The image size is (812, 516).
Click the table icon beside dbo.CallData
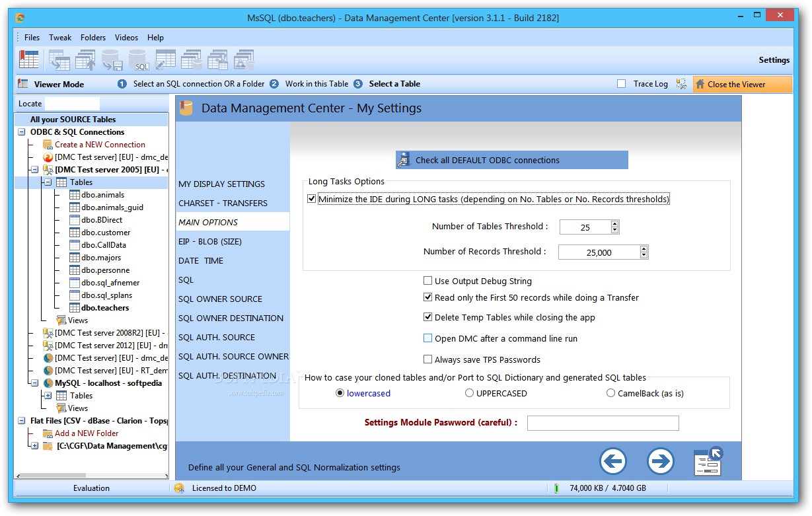75,245
